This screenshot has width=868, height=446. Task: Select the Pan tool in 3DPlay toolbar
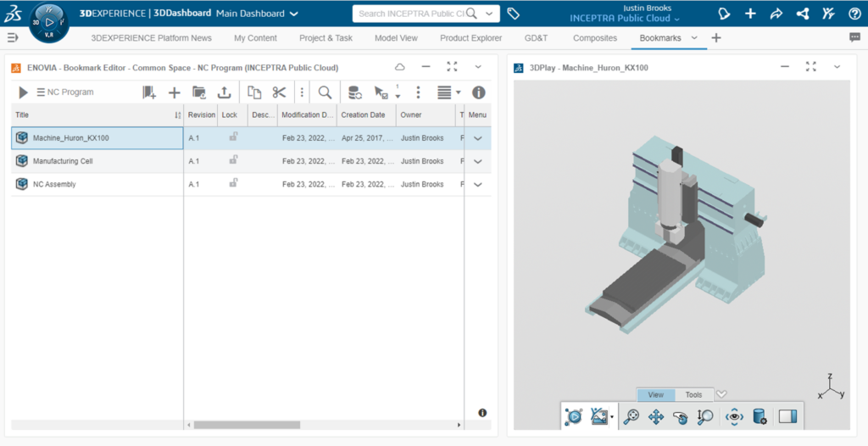coord(655,416)
